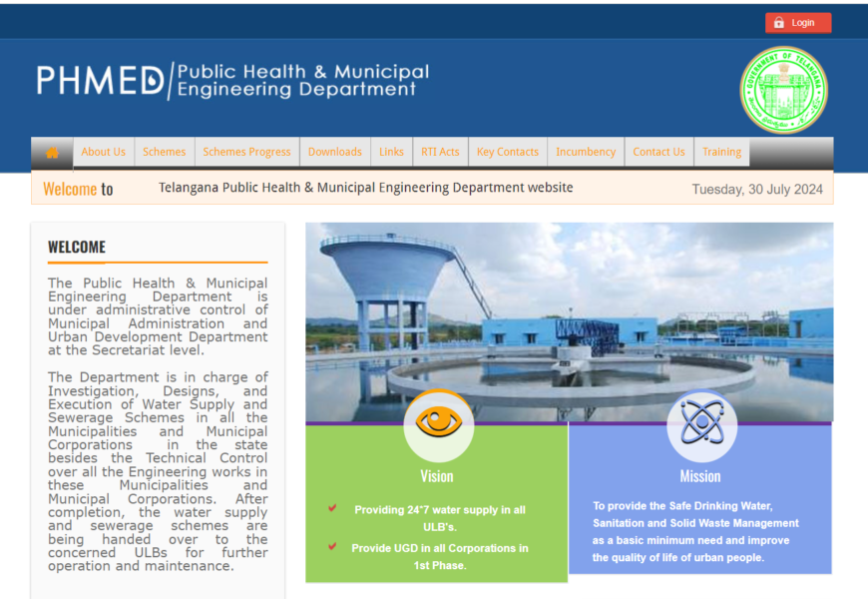868x599 pixels.
Task: Click 'Providing 24*7 water supply in all ULB's.'
Action: [440, 518]
